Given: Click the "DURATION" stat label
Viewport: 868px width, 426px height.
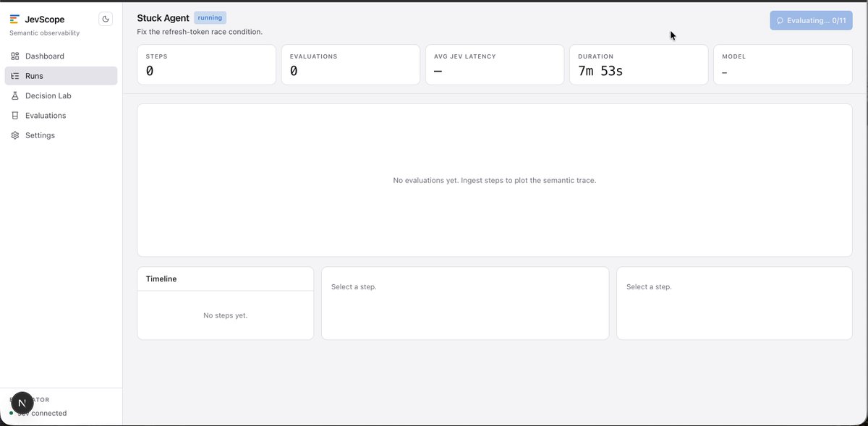Looking at the screenshot, I should (x=595, y=56).
